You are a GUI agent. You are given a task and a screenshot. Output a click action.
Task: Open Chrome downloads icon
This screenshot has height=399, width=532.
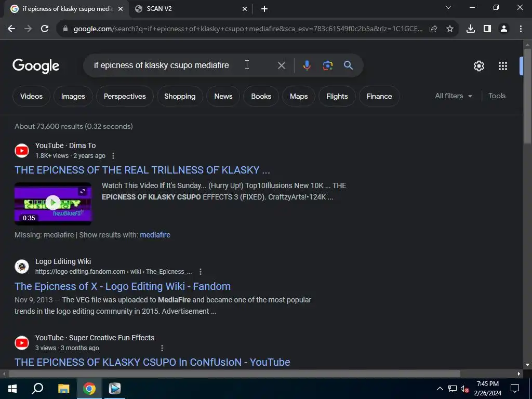471,29
